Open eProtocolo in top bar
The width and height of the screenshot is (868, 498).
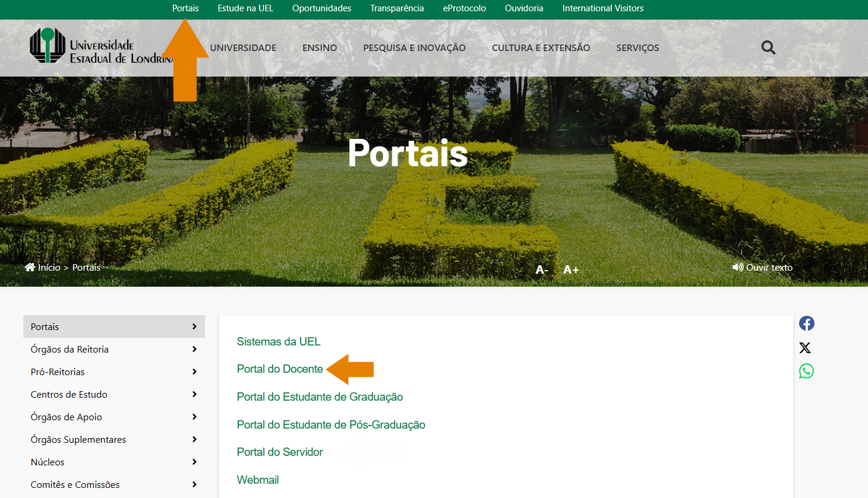point(465,8)
